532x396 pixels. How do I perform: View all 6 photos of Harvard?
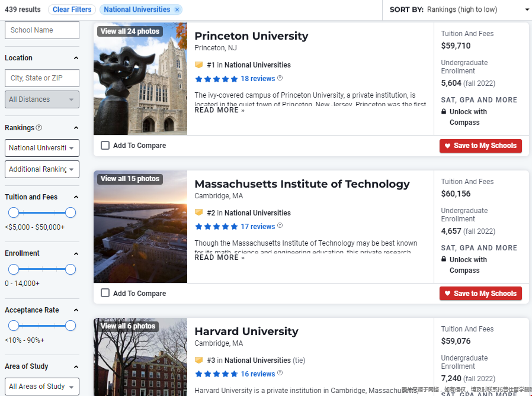(128, 326)
